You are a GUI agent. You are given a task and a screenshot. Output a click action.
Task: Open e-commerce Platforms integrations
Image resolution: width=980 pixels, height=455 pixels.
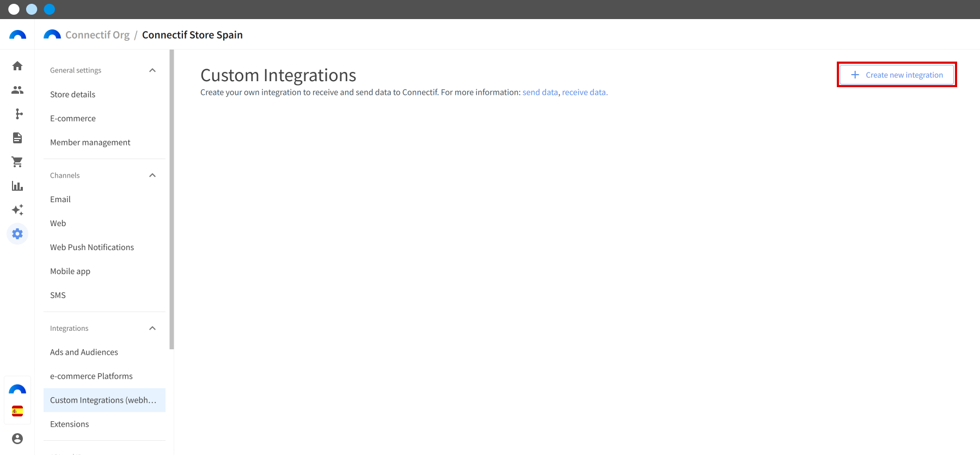[x=105, y=377]
